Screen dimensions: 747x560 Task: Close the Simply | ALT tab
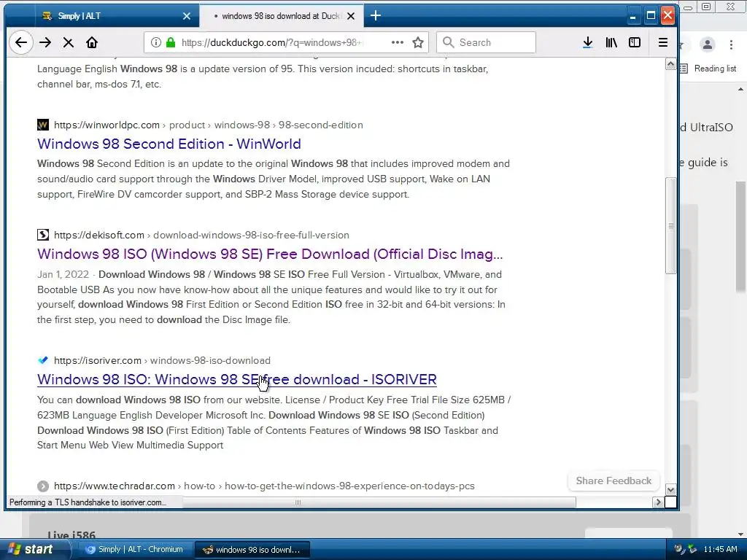(187, 16)
